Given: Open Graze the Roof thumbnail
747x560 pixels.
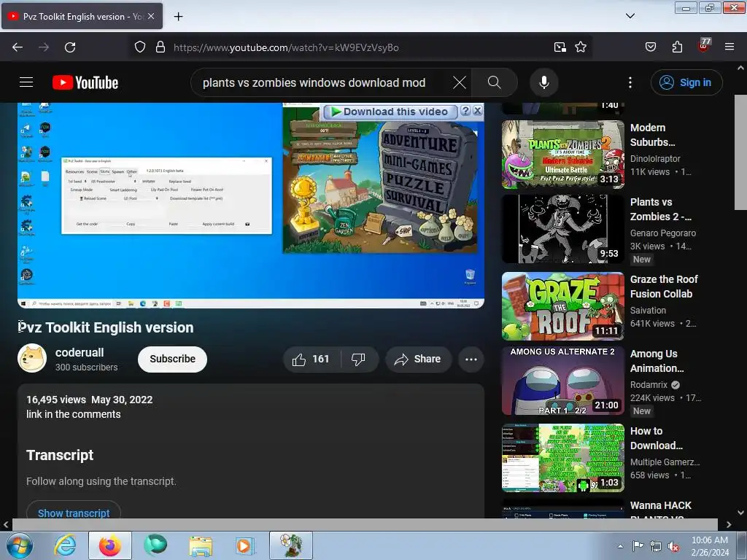Looking at the screenshot, I should click(x=562, y=306).
